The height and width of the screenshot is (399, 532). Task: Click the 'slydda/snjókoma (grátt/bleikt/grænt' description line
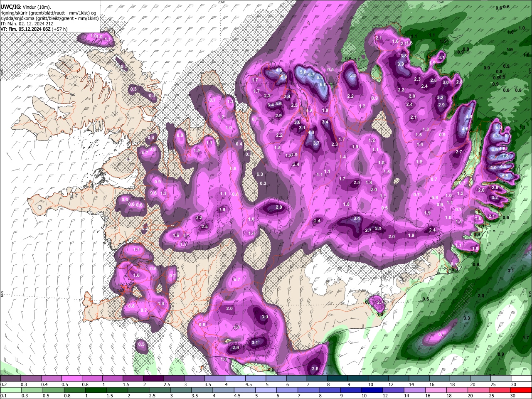tap(49, 18)
